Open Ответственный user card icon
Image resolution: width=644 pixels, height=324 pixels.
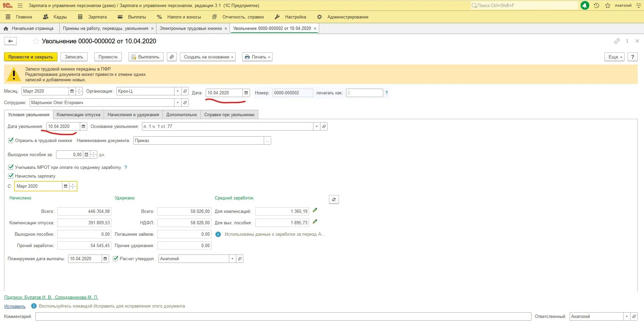(634, 316)
